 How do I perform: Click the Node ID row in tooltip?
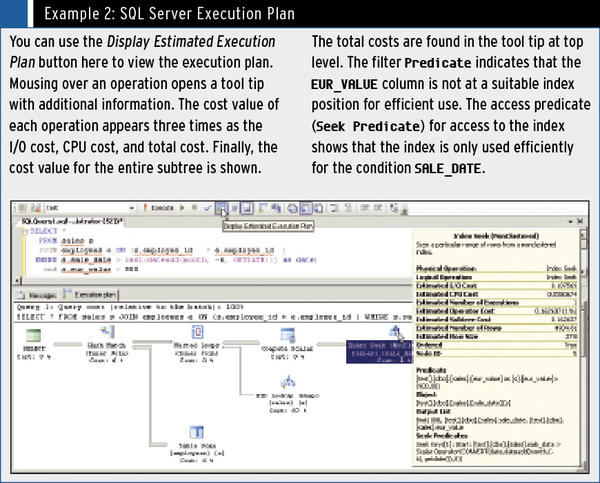click(x=496, y=353)
